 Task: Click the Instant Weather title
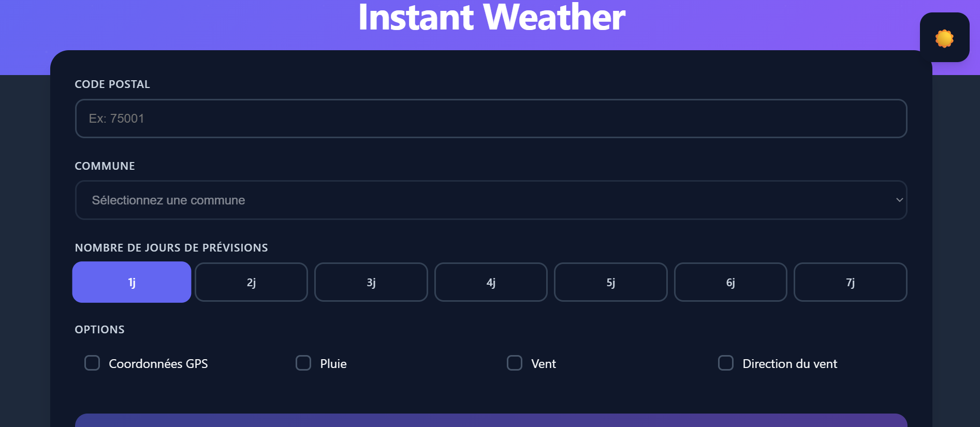491,18
